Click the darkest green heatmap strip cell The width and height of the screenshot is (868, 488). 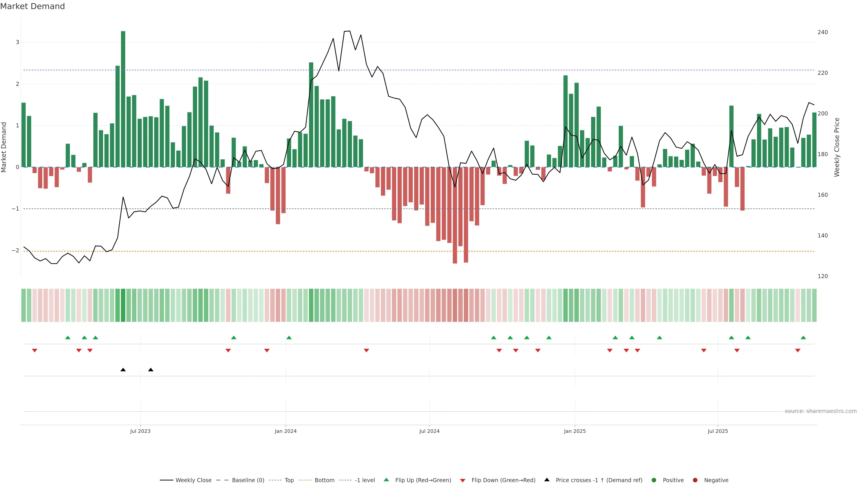coord(123,305)
